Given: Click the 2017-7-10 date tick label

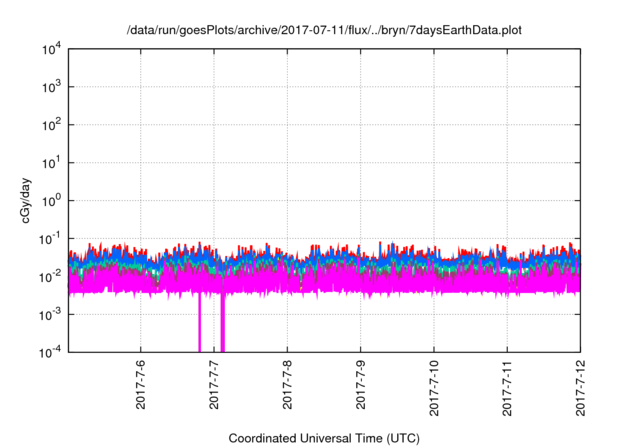Looking at the screenshot, I should [433, 388].
